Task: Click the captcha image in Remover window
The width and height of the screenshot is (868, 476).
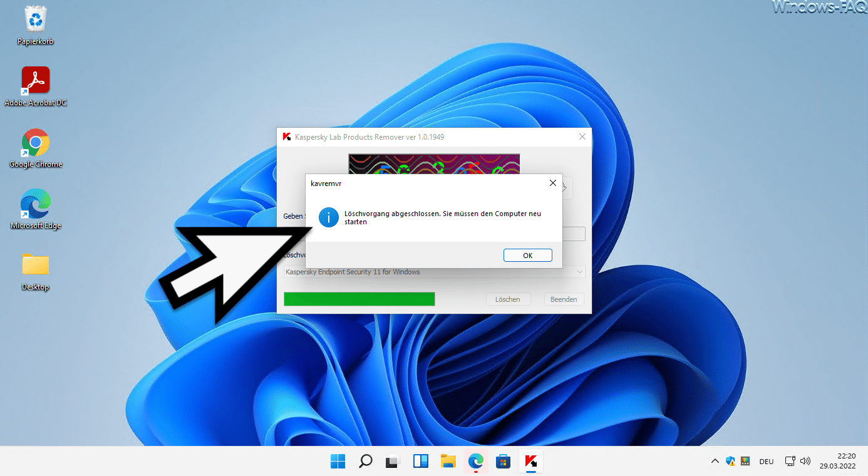Action: click(434, 164)
